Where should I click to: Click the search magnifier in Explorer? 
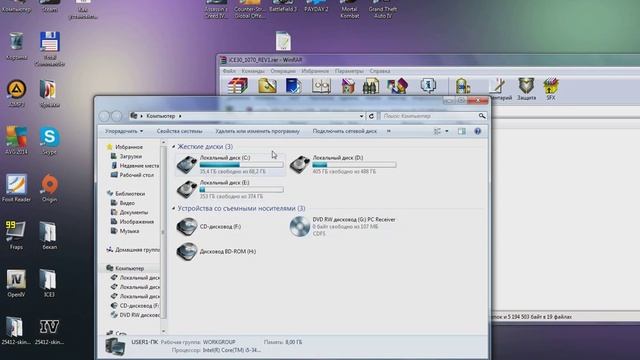click(482, 116)
